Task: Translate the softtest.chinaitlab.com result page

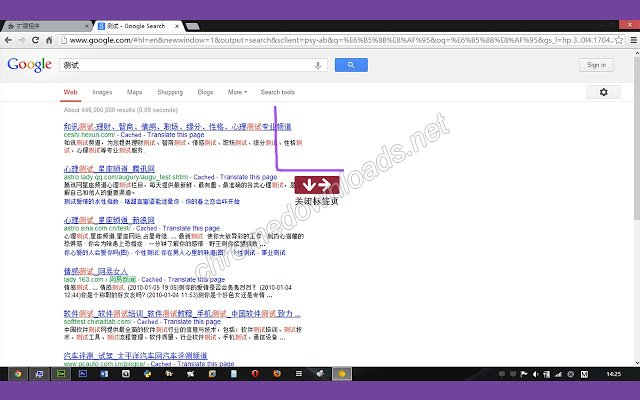Action: (x=192, y=322)
